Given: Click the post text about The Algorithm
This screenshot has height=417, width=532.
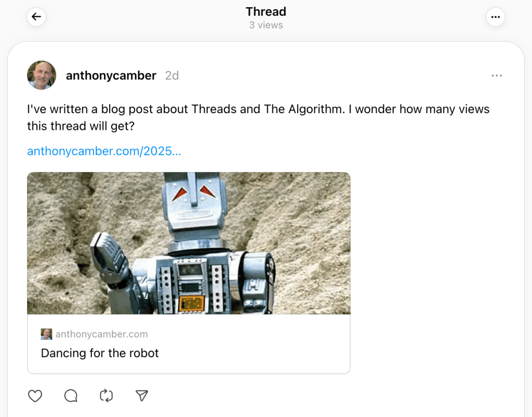Looking at the screenshot, I should tap(258, 117).
